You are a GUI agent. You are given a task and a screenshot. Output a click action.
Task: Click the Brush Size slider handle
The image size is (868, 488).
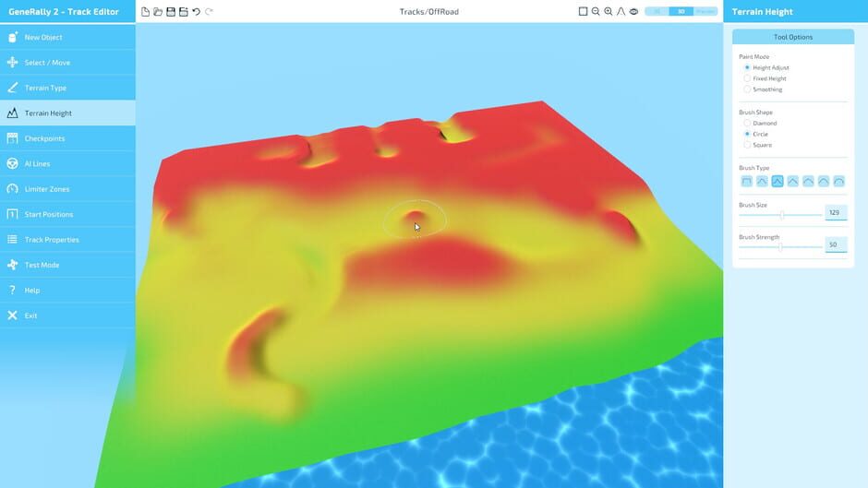782,214
